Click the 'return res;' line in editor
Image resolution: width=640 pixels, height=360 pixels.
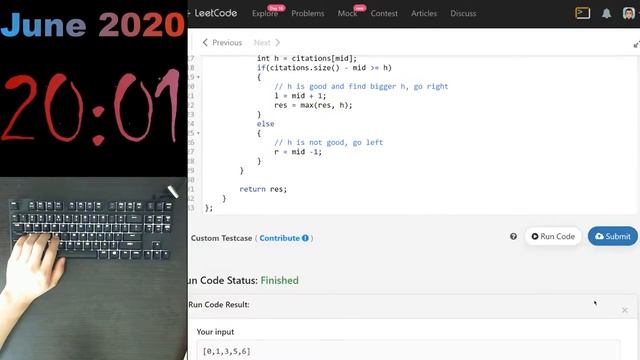tap(263, 189)
